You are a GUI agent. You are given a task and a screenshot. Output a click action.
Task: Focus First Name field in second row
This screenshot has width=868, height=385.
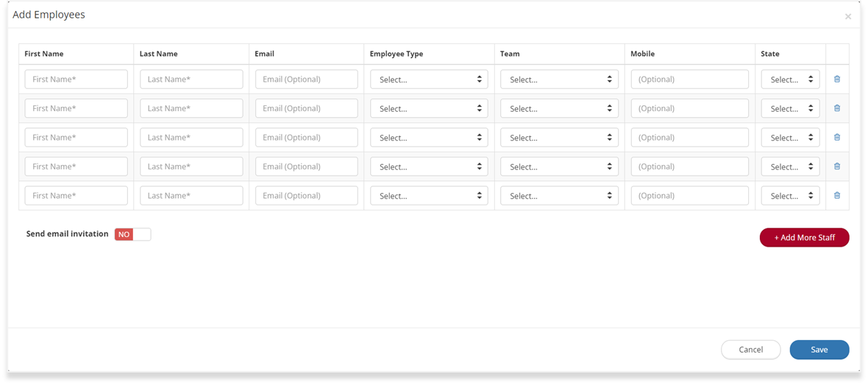77,108
